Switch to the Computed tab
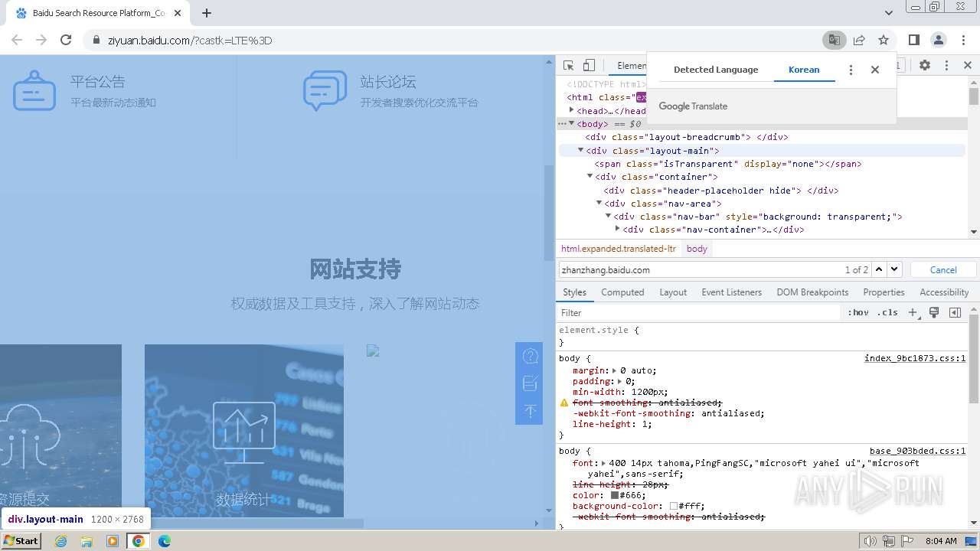This screenshot has height=551, width=980. 622,292
